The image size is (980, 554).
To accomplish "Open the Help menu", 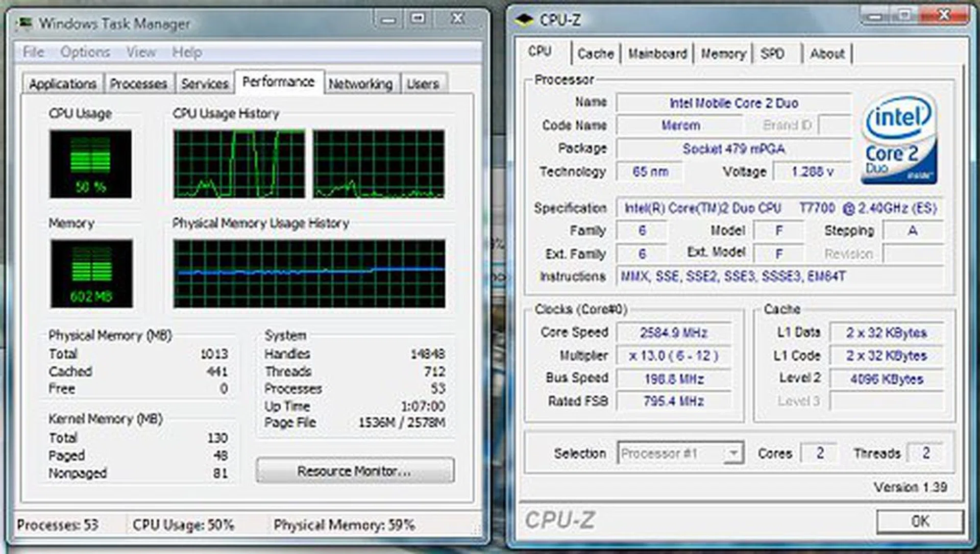I will click(187, 52).
